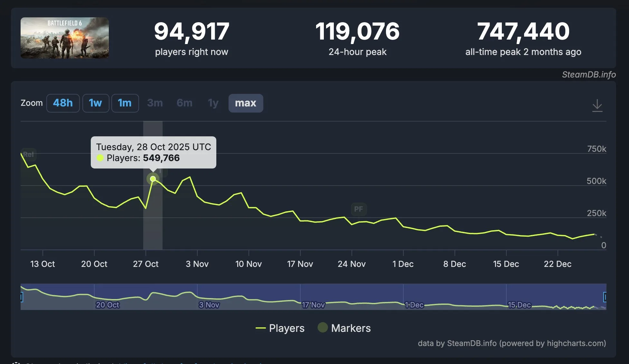
Task: Click the SteamDB.info credit link
Action: click(588, 75)
